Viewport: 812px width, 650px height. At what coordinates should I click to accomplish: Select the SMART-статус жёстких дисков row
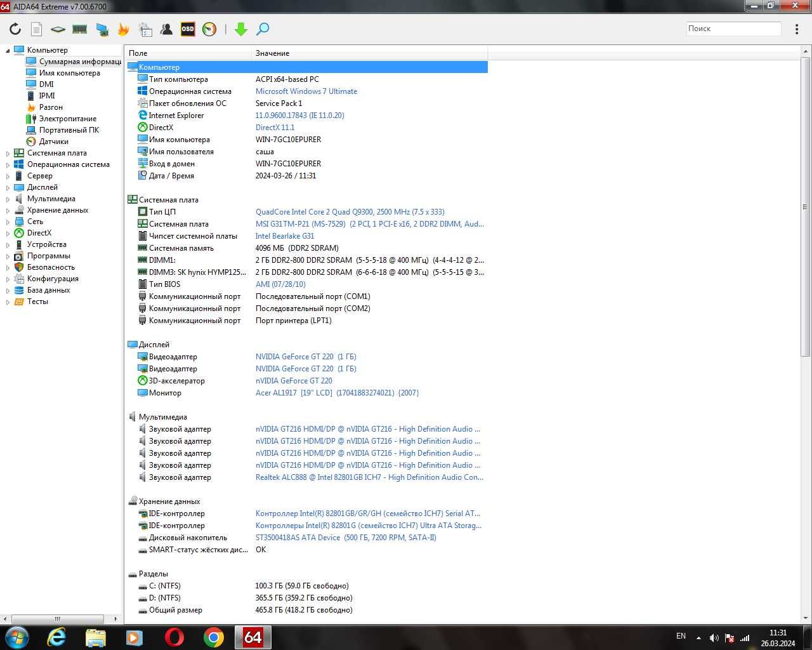[307, 550]
